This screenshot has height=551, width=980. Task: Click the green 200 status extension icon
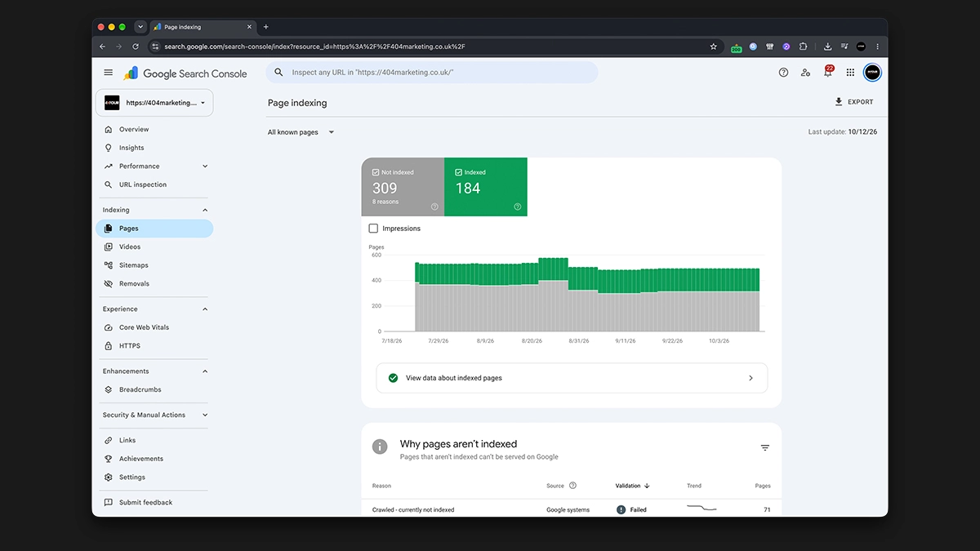pos(737,47)
